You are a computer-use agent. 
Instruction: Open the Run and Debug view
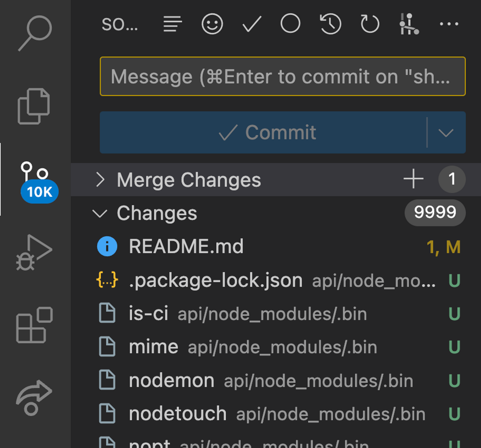(34, 252)
